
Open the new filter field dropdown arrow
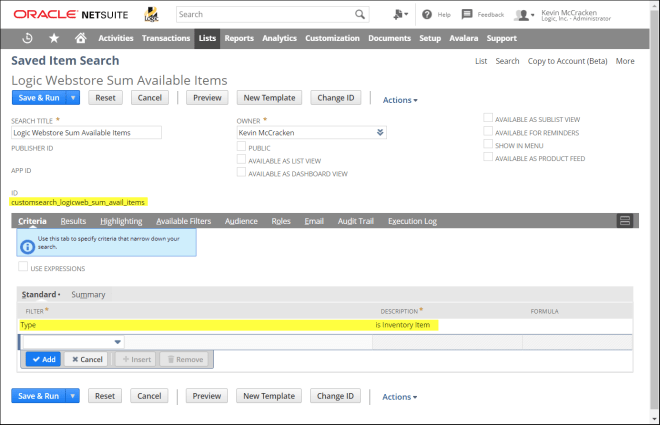click(x=117, y=342)
